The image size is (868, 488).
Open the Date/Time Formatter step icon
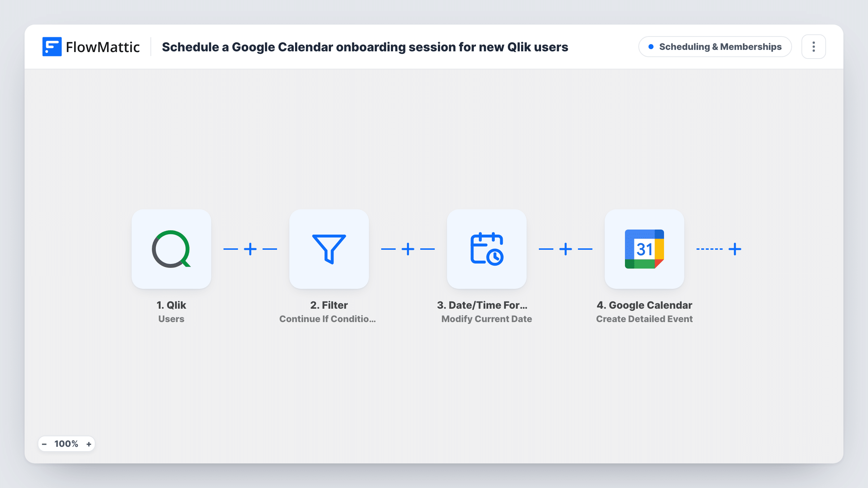click(487, 249)
